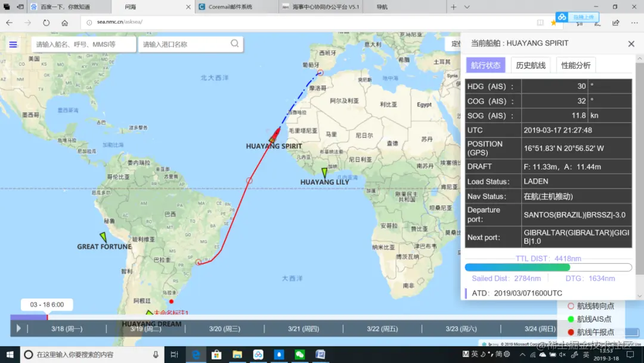Close the HUAYANG SPIRIT ship panel
The image size is (644, 363).
(x=631, y=44)
